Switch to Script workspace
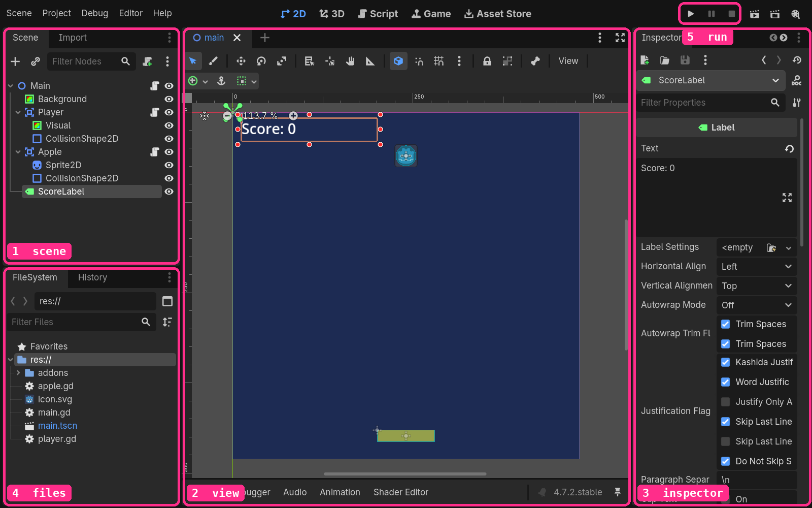Screen dimensions: 812x508 [378, 14]
